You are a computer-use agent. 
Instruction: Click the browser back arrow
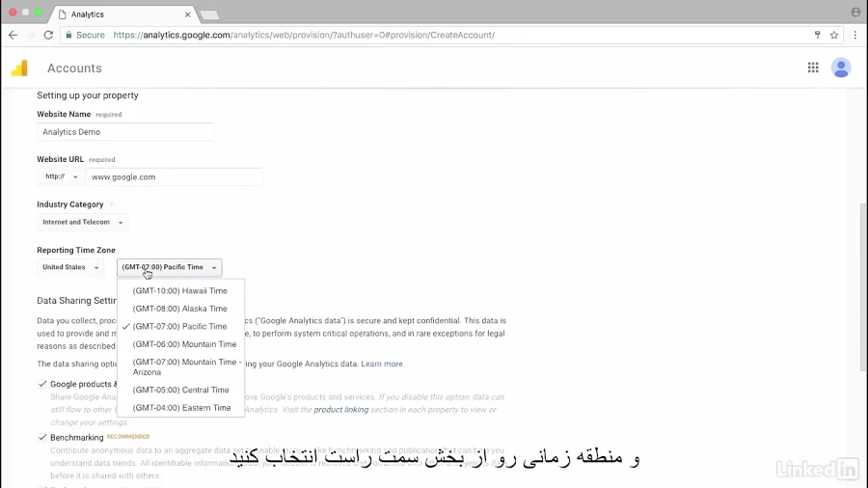click(x=13, y=35)
